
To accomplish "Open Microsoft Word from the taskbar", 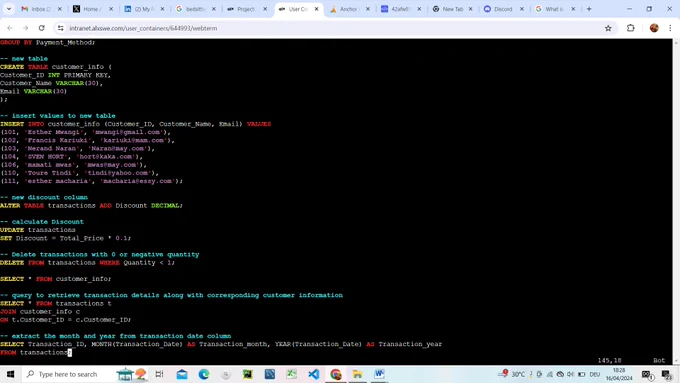I will point(379,374).
